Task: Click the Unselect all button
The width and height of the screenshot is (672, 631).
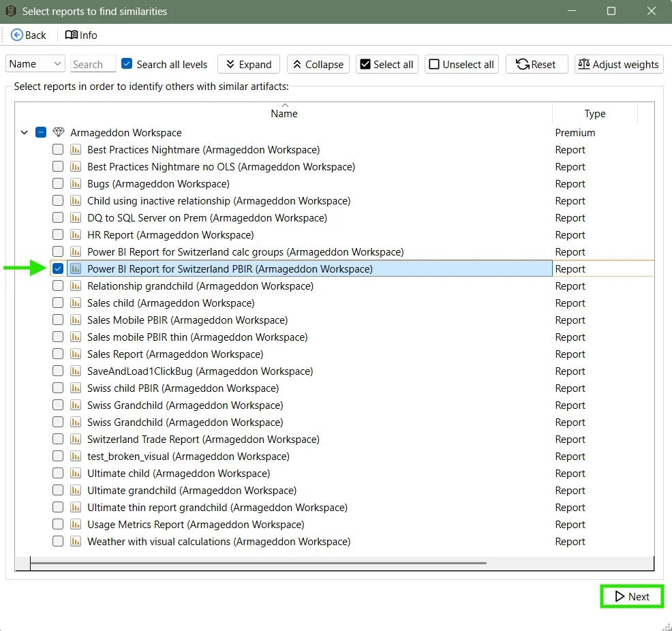Action: click(461, 64)
